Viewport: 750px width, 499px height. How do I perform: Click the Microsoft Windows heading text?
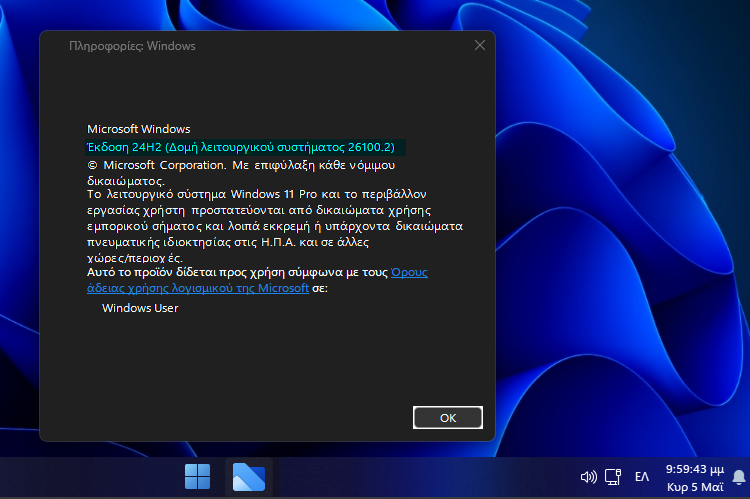[139, 129]
